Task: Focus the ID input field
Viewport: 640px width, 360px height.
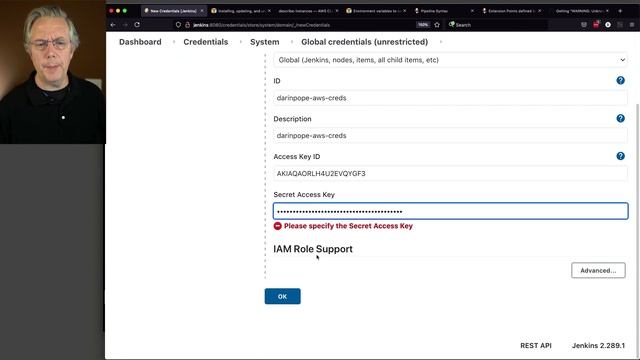Action: click(450, 98)
